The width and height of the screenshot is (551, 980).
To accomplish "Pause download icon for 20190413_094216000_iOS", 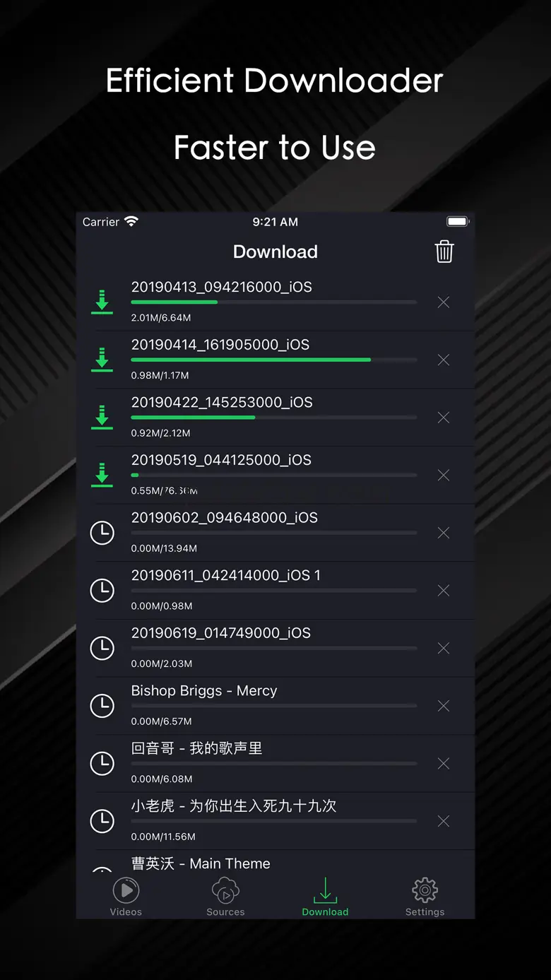I will [102, 302].
